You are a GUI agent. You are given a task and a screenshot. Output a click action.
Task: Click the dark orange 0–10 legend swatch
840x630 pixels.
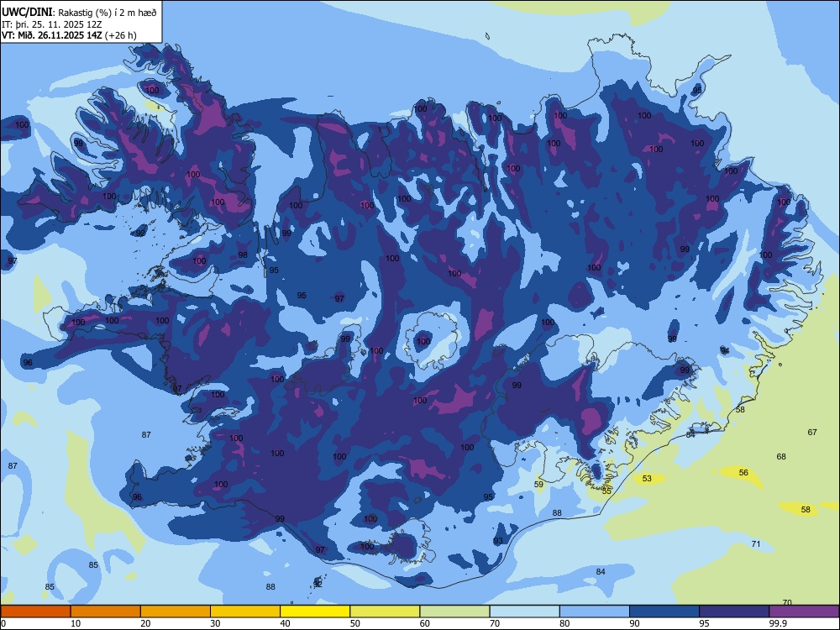(35, 612)
